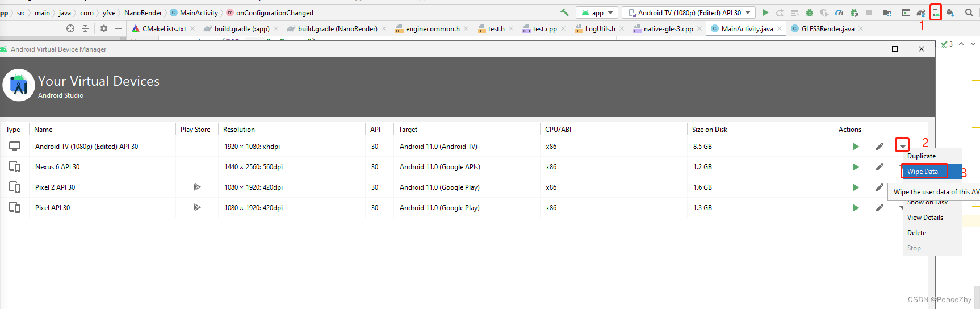Viewport: 980px width, 309px height.
Task: Sync project with Gradle files elephant icon
Action: coord(921,12)
